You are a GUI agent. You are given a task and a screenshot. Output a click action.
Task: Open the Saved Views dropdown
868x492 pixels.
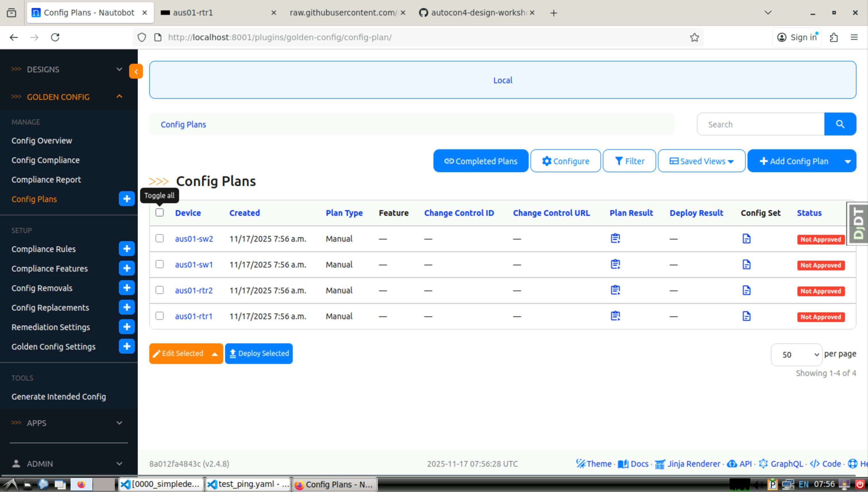(702, 161)
